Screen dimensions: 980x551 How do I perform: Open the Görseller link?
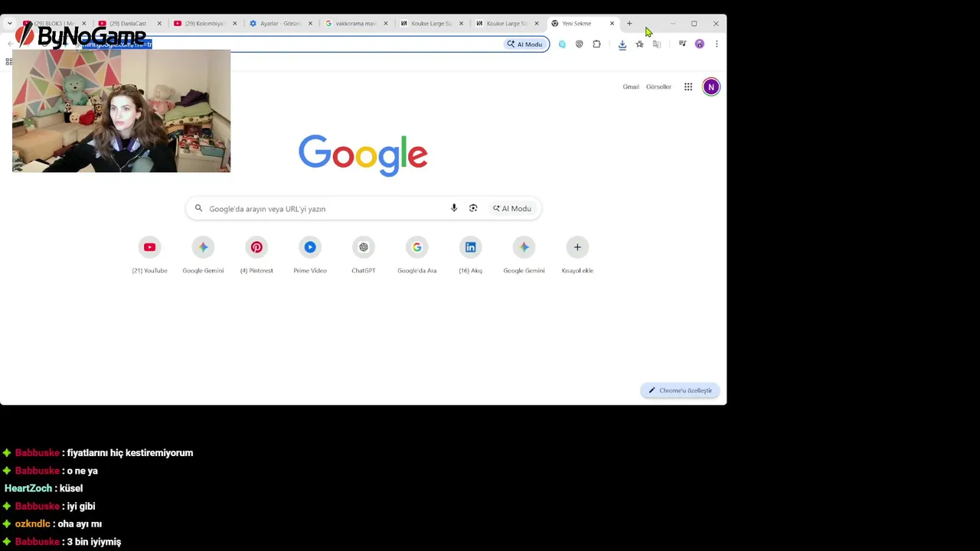pyautogui.click(x=658, y=86)
